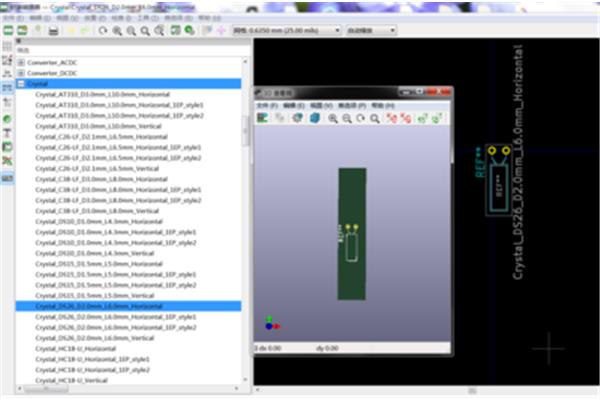Open Edit menu in 3D viewer window
The width and height of the screenshot is (600, 400).
[x=294, y=105]
